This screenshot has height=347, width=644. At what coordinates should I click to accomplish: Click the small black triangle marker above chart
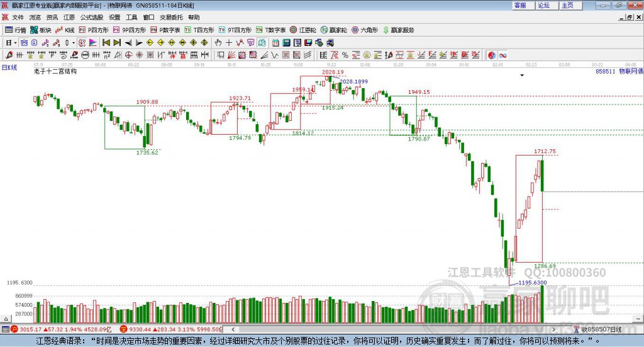[522, 75]
